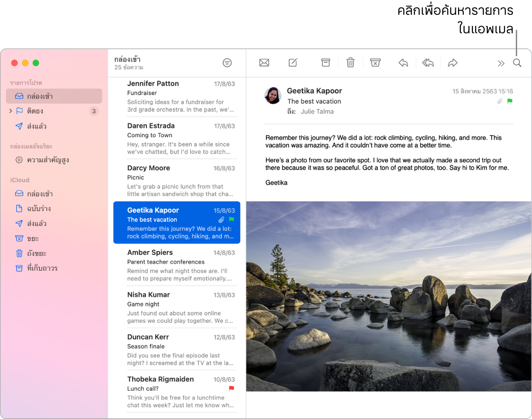This screenshot has height=419, width=532.
Task: Click red flag on Thobeka Rigmaiden email
Action: (232, 388)
